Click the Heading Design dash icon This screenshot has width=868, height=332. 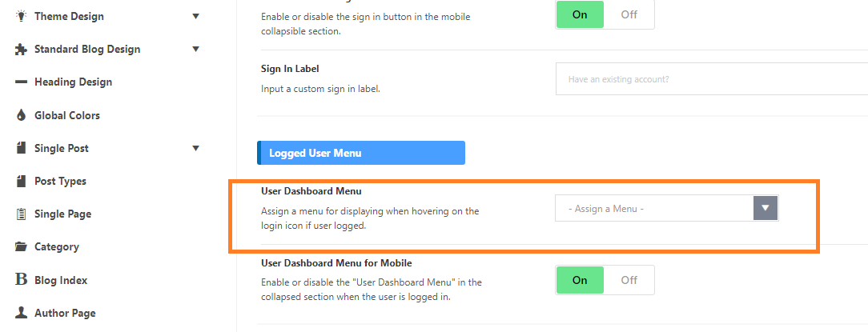[21, 82]
